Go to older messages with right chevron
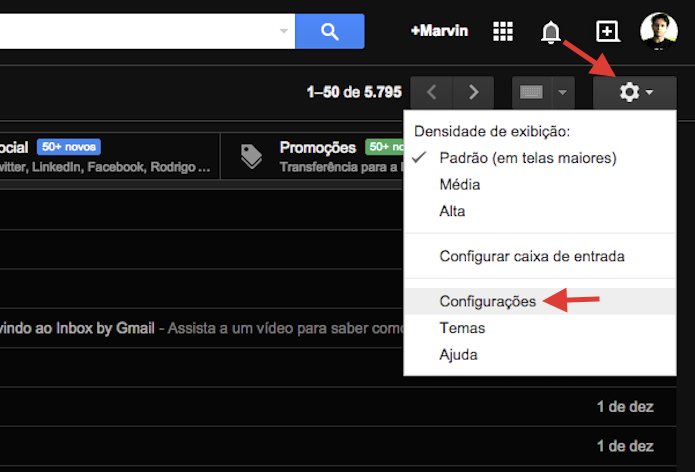Screen dimensions: 695x472 [473, 92]
